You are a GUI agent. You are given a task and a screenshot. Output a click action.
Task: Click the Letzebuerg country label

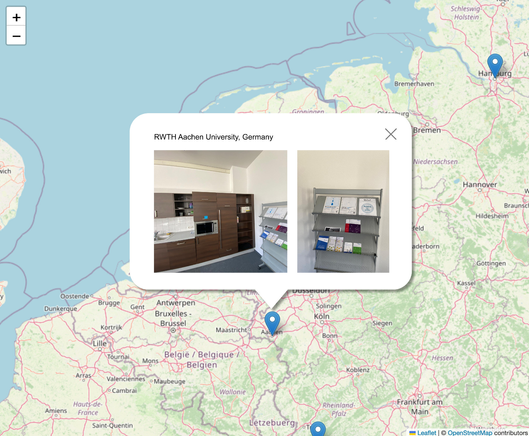pyautogui.click(x=272, y=423)
